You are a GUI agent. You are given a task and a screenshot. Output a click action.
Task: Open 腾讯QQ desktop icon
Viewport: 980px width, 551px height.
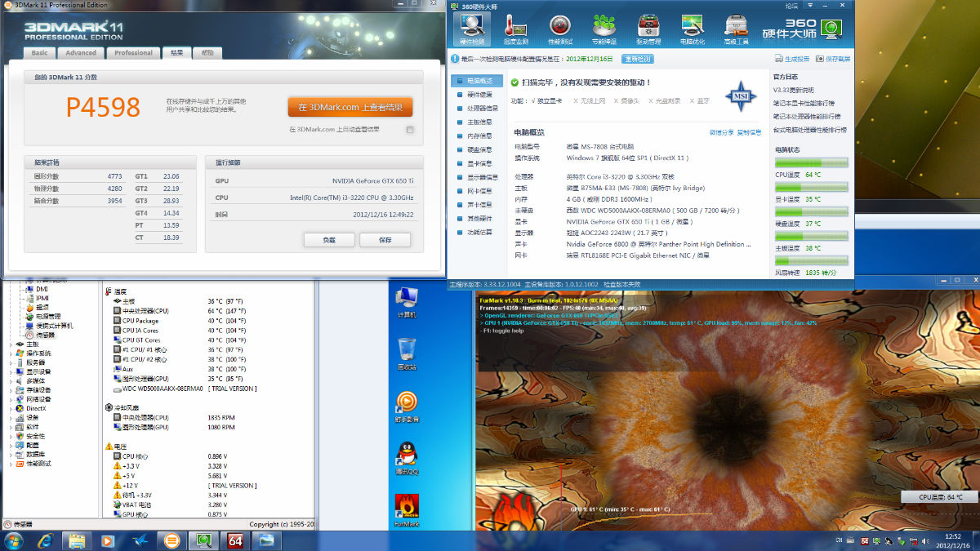[x=407, y=459]
